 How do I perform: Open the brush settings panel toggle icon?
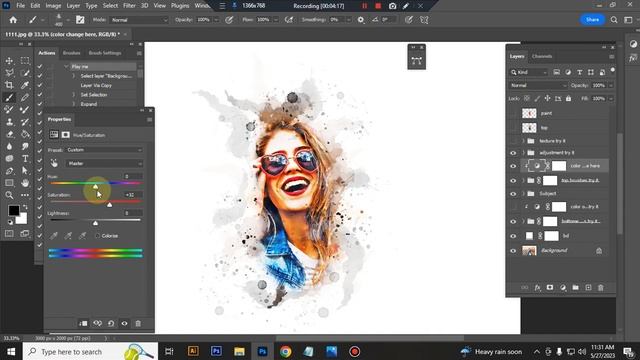click(x=80, y=20)
